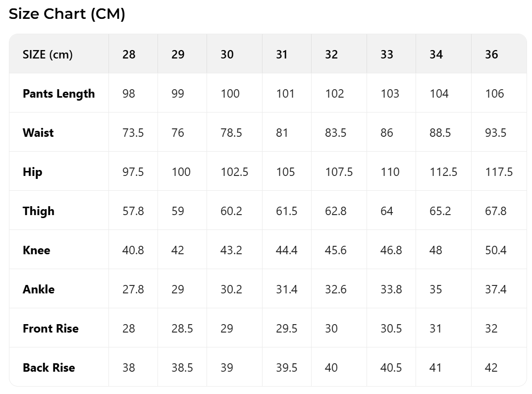This screenshot has width=532, height=394.
Task: Click the pants length value 106
Action: pyautogui.click(x=494, y=94)
